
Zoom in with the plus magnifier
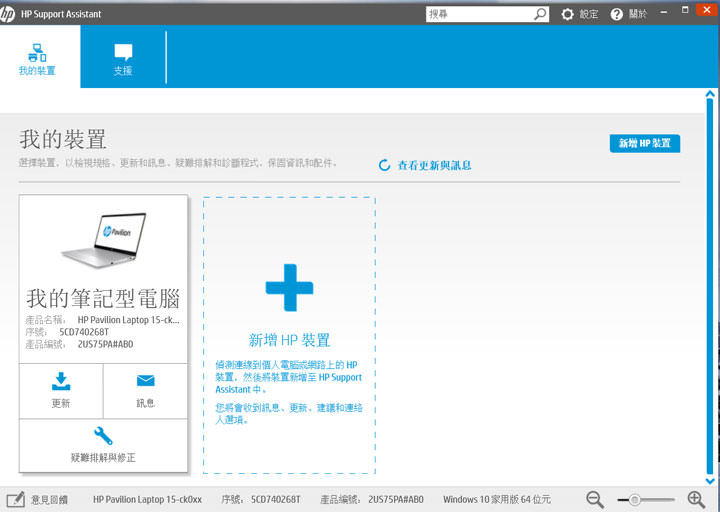pos(696,499)
